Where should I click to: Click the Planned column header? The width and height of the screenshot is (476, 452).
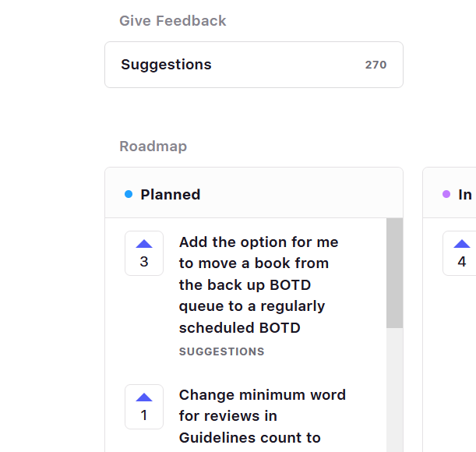pos(171,194)
